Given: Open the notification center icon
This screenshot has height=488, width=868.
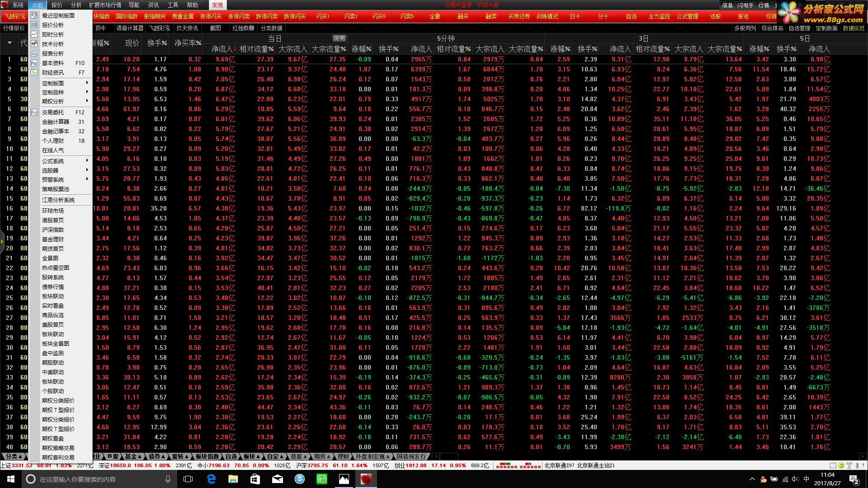Looking at the screenshot, I should coord(854,479).
